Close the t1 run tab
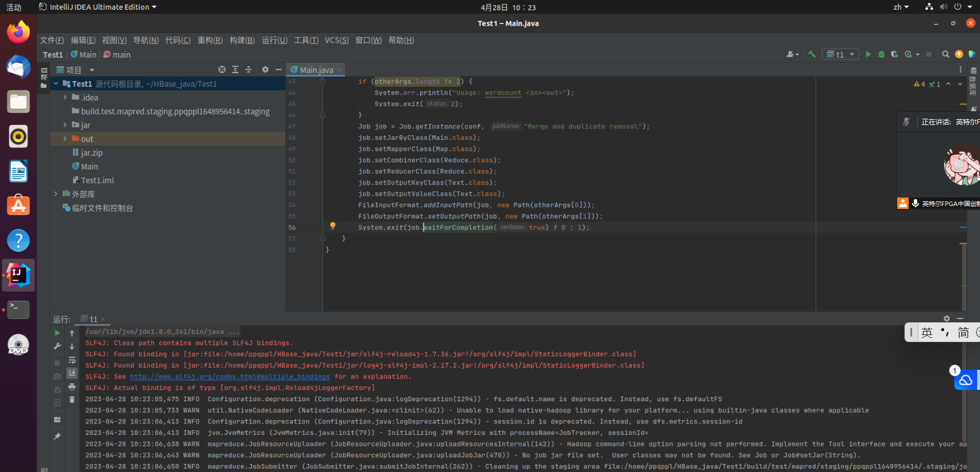The height and width of the screenshot is (472, 980). 103,320
